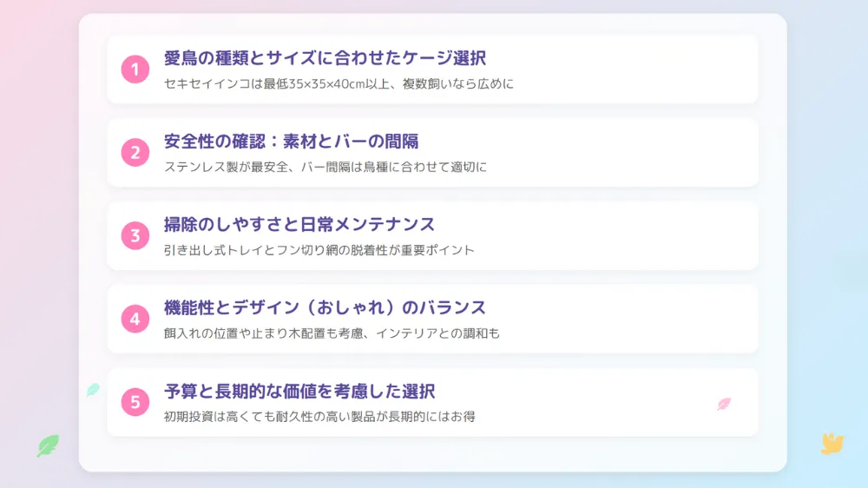This screenshot has height=488, width=868.
Task: Click the text 初期投資は高くても耐久性の高い製品
Action: pos(270,416)
